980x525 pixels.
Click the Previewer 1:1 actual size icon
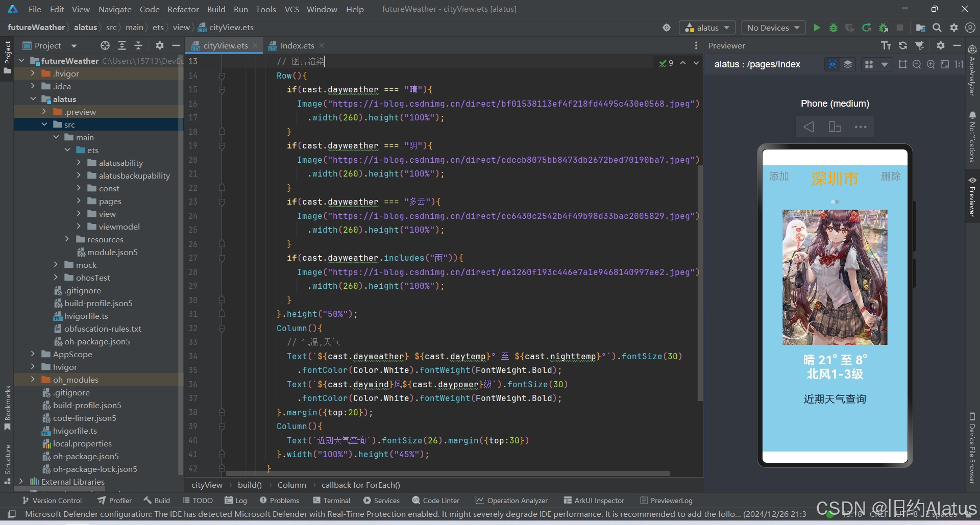pyautogui.click(x=959, y=64)
